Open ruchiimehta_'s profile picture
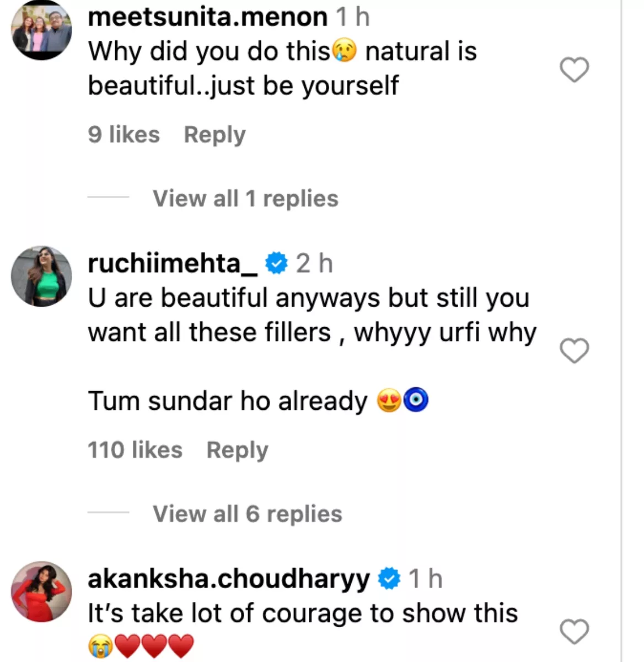644x662 pixels. (x=42, y=276)
